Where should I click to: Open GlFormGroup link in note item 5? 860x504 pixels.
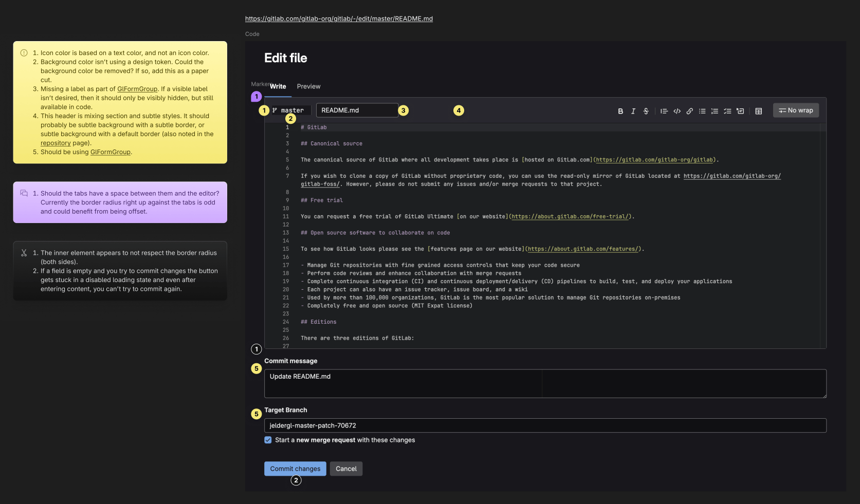[x=111, y=152]
